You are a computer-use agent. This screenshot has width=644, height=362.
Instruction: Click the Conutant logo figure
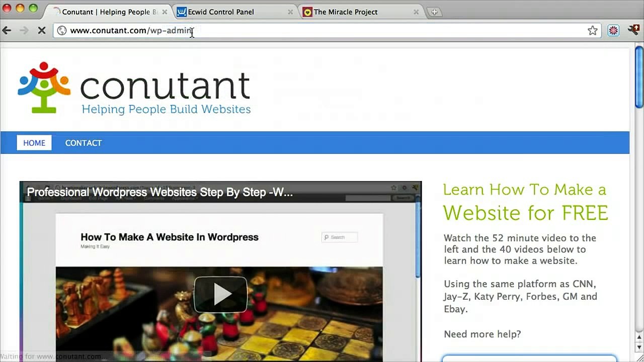click(x=44, y=87)
